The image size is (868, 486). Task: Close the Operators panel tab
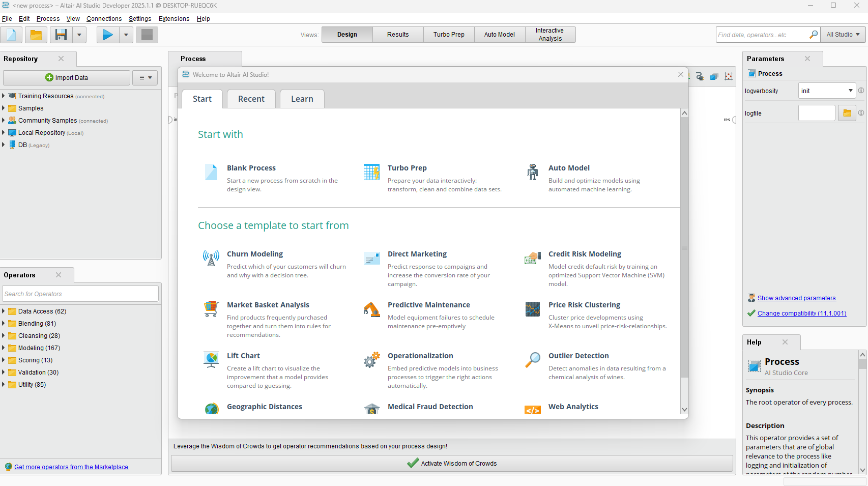tap(59, 275)
